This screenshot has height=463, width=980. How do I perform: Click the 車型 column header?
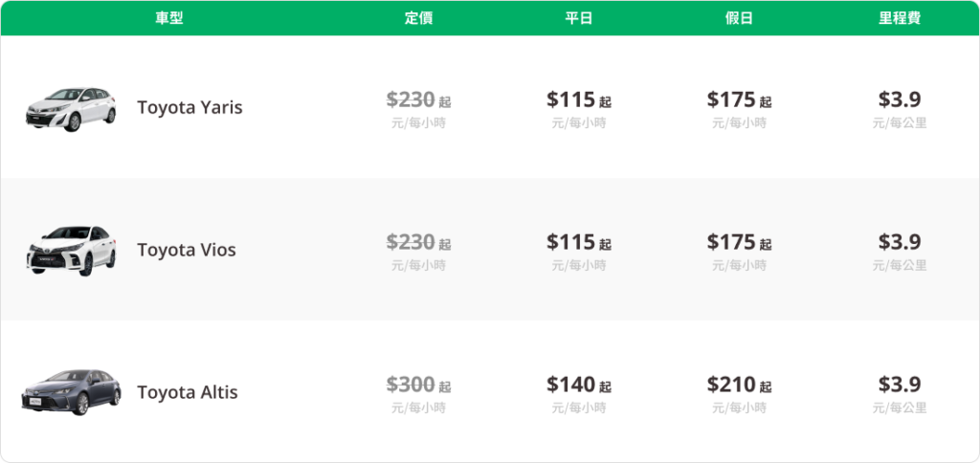coord(169,18)
